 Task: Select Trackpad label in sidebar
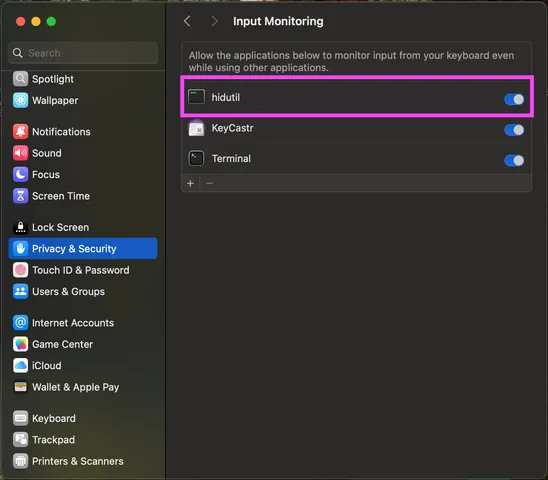coord(53,440)
